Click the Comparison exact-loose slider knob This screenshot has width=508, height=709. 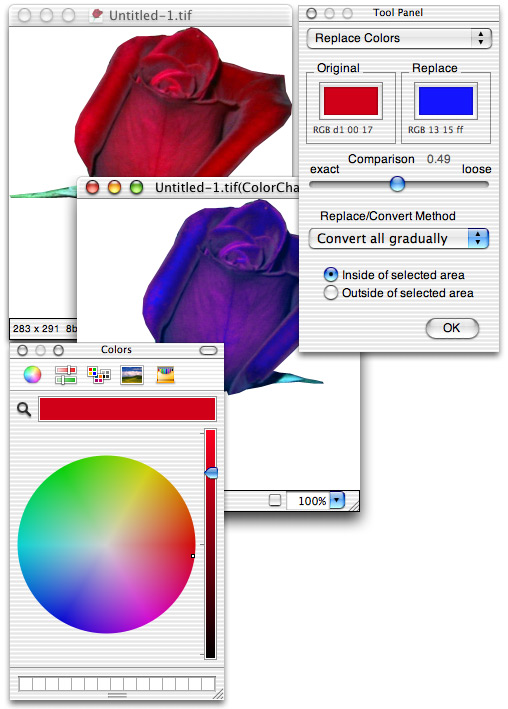click(397, 184)
